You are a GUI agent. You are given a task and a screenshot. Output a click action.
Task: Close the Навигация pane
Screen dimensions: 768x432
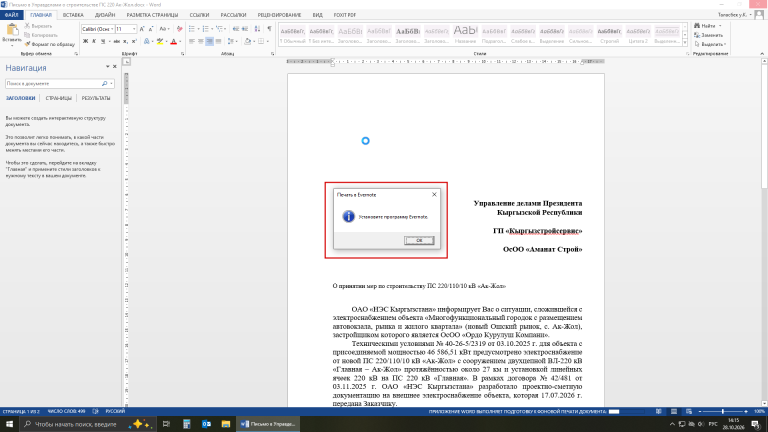tap(115, 67)
